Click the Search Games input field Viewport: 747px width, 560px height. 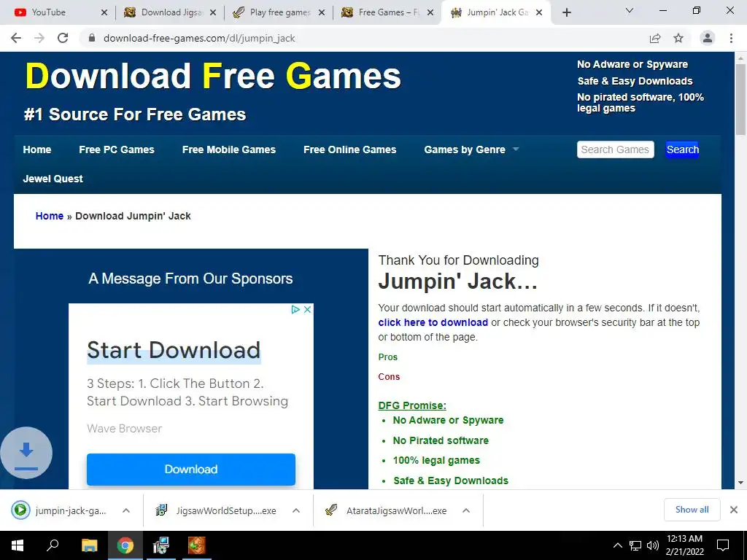pos(615,149)
